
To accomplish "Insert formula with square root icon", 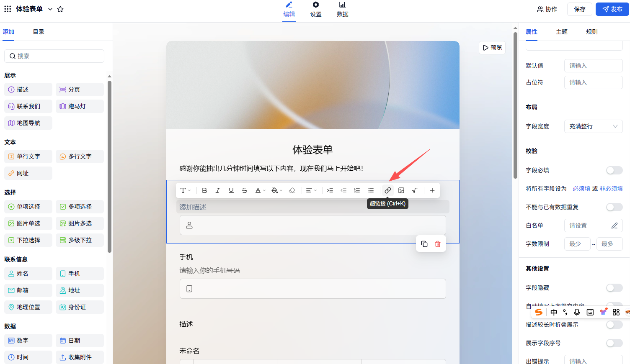I will pyautogui.click(x=415, y=190).
